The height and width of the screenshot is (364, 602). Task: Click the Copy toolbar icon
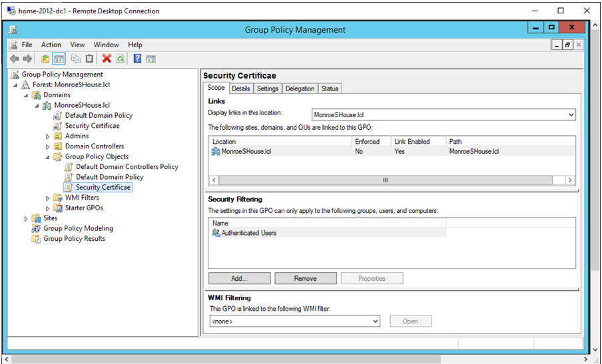coord(76,59)
